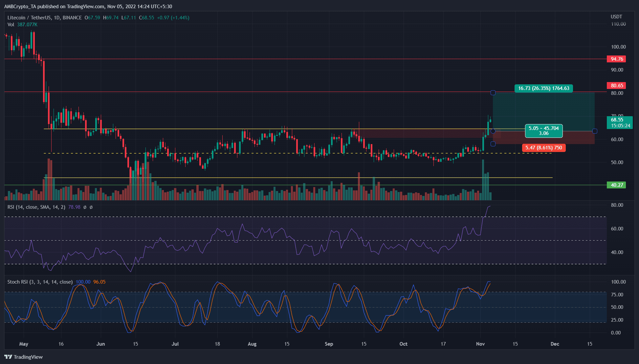Image resolution: width=639 pixels, height=364 pixels.
Task: Click the Stoch RSI value 100.00
Action: pyautogui.click(x=83, y=282)
